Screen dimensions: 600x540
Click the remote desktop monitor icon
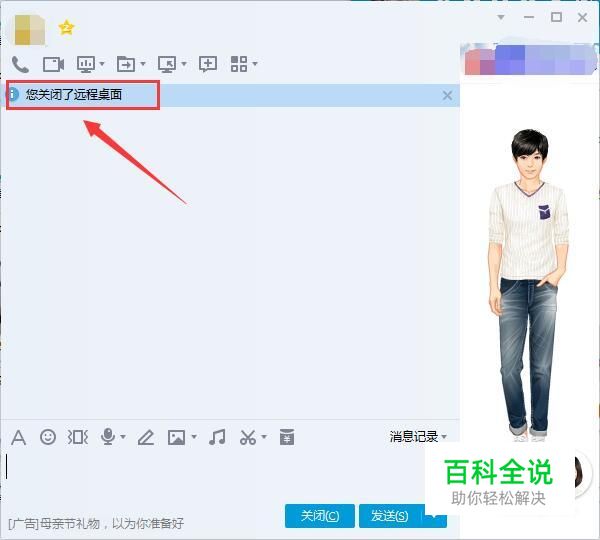pos(167,64)
